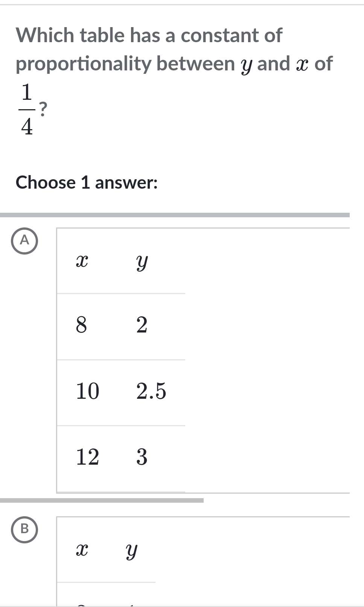This screenshot has height=607, width=364.
Task: Click the y column header in table B
Action: (131, 550)
